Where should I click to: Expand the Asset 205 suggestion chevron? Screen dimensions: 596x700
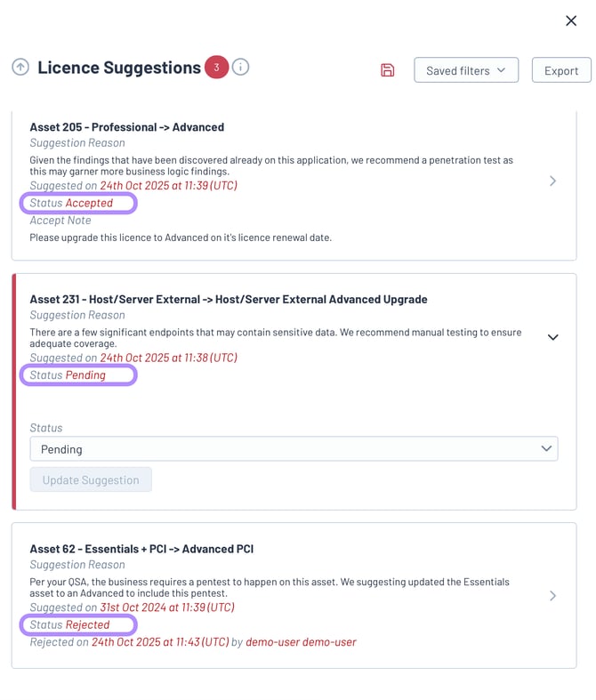pos(552,181)
